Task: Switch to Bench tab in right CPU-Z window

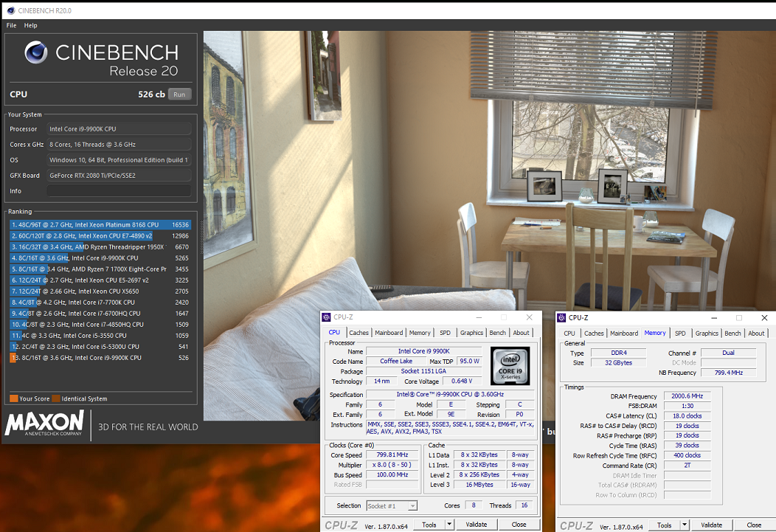Action: [733, 334]
